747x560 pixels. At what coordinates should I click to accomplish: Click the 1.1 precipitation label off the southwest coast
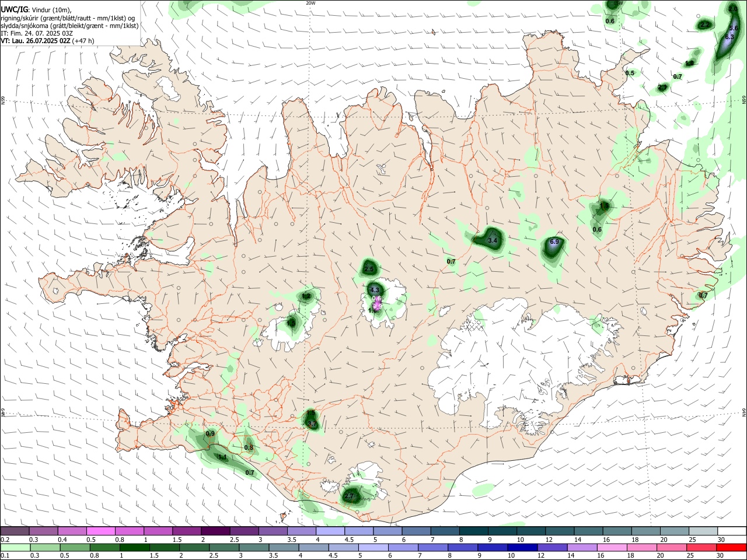pyautogui.click(x=222, y=458)
